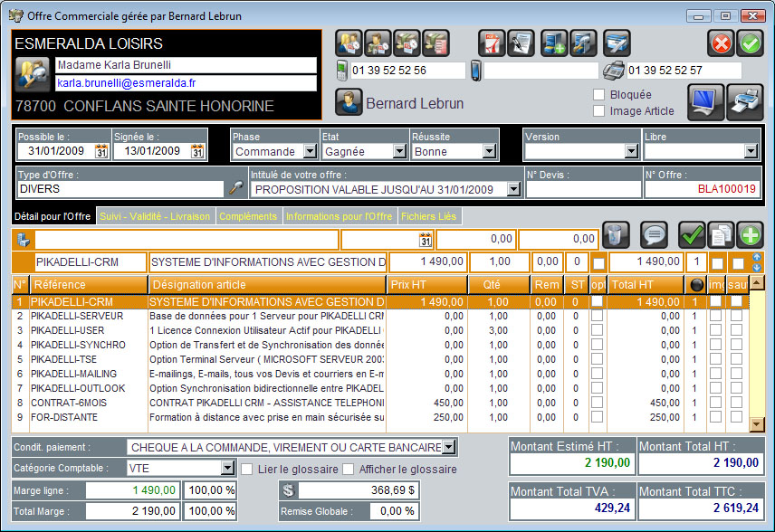775x532 pixels.
Task: Click the speech bubble comment icon
Action: point(654,234)
